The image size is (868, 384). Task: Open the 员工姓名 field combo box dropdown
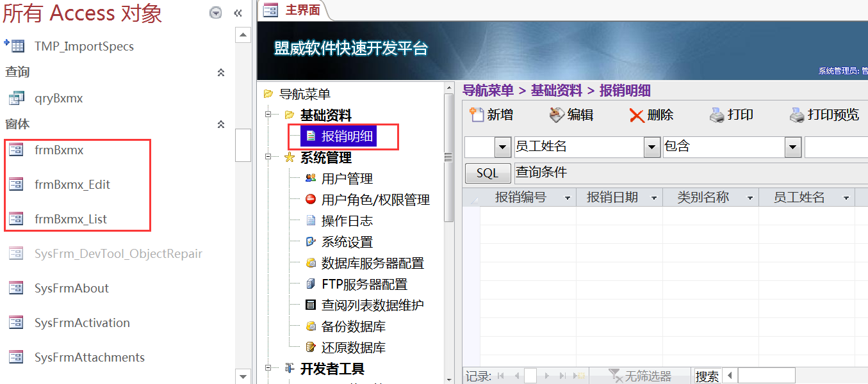(x=652, y=147)
